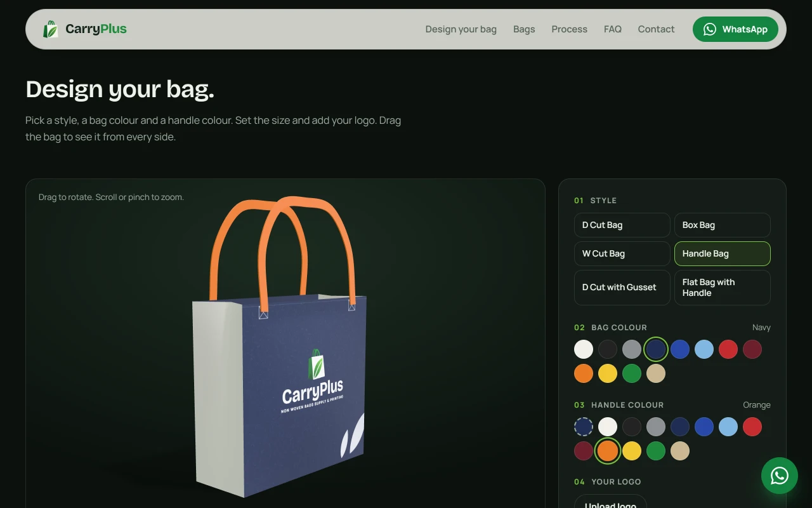Set handle colour to royal blue

click(704, 427)
